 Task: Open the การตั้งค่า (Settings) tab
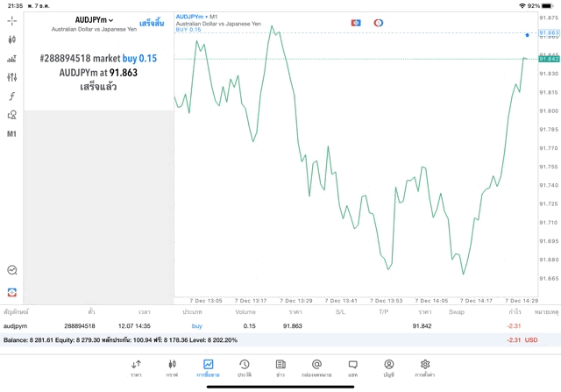click(424, 368)
